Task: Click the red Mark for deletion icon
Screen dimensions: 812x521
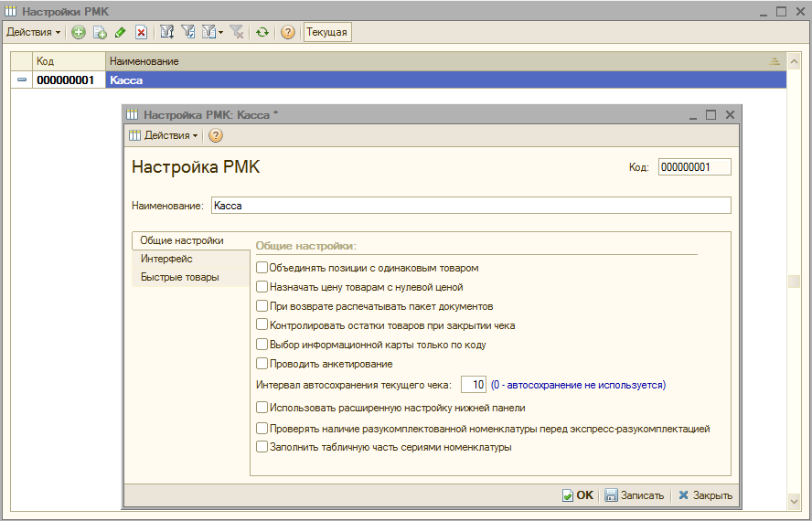Action: pyautogui.click(x=141, y=32)
